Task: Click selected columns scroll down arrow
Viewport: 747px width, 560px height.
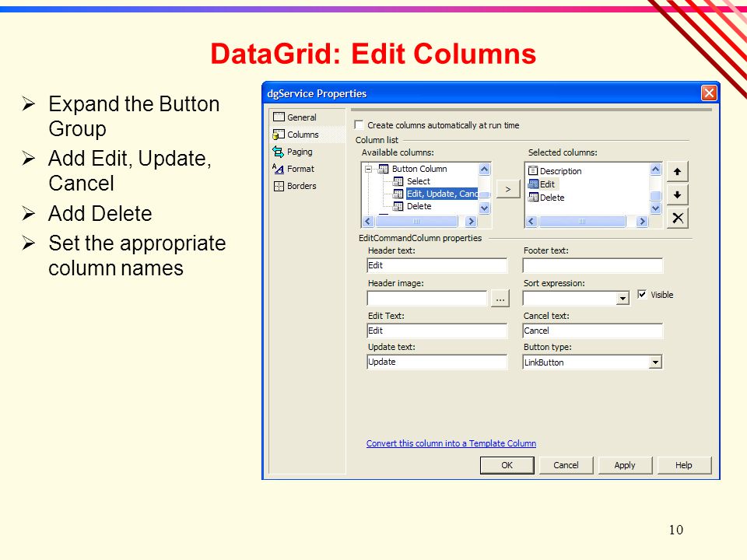Action: [x=655, y=208]
